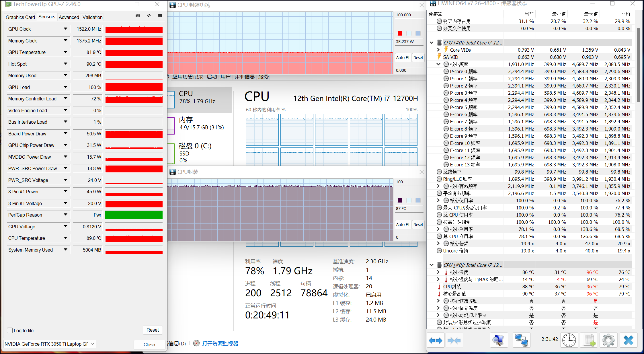Open HWiNFO settings gear icon
644x354 pixels.
point(608,341)
